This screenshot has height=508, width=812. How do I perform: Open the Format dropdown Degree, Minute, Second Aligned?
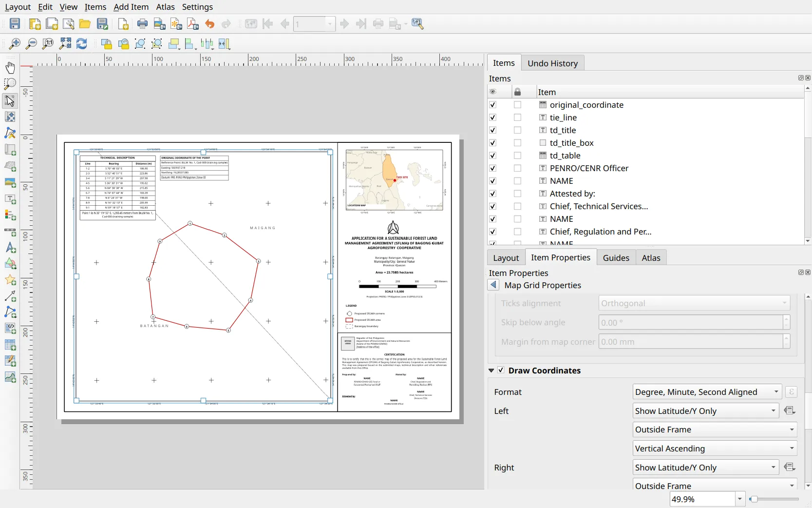pyautogui.click(x=707, y=392)
